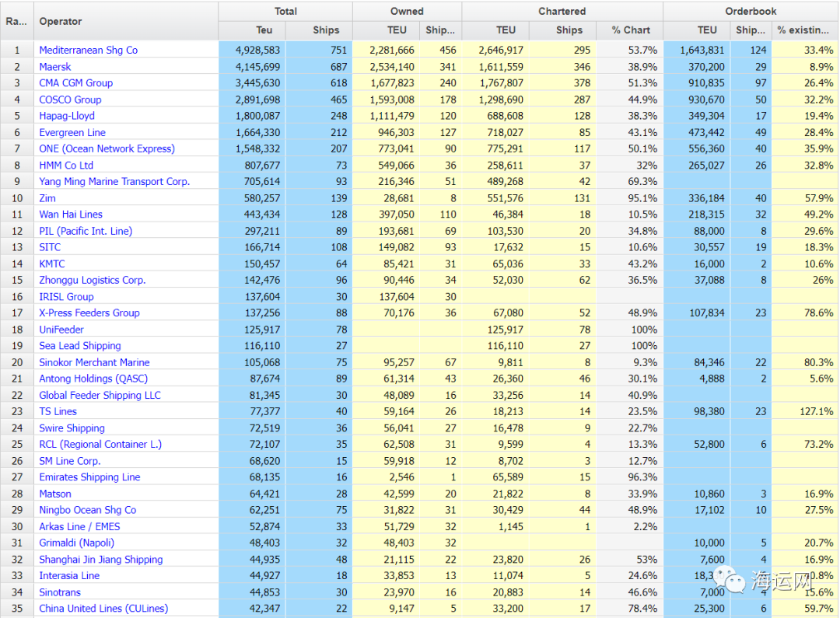Select China United Lines (CULines) link

coord(103,609)
